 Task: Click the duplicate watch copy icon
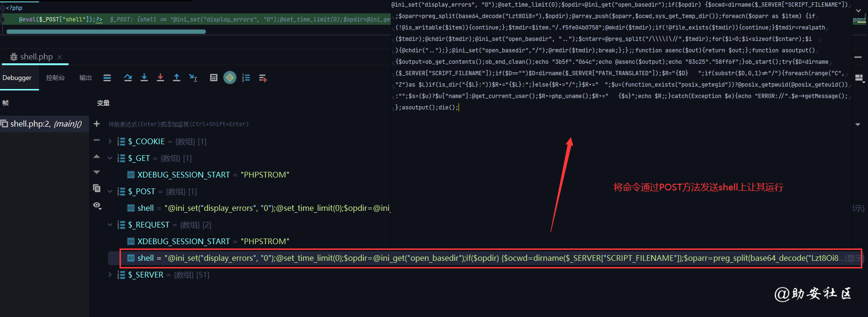tap(97, 188)
